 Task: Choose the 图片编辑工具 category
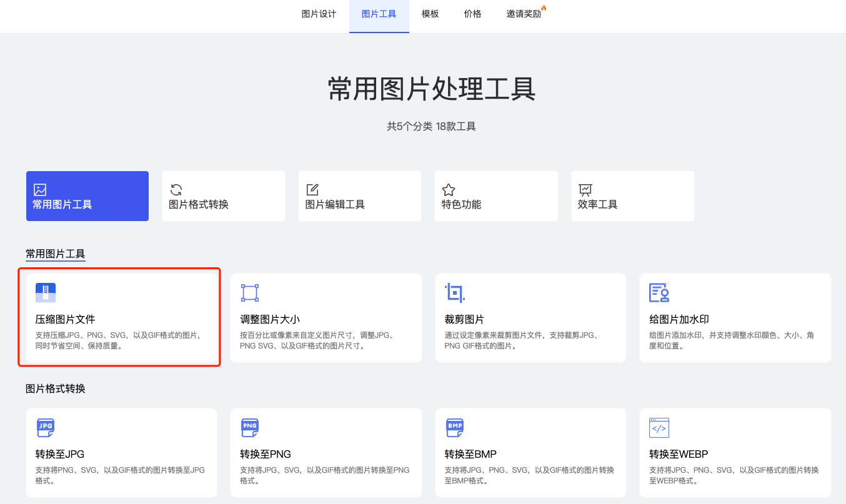click(x=359, y=196)
